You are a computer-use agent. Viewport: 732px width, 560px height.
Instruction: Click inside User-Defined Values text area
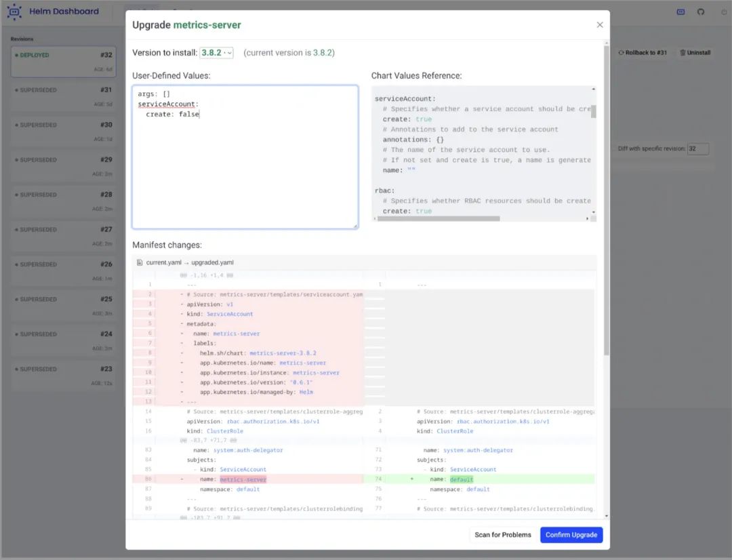coord(245,157)
